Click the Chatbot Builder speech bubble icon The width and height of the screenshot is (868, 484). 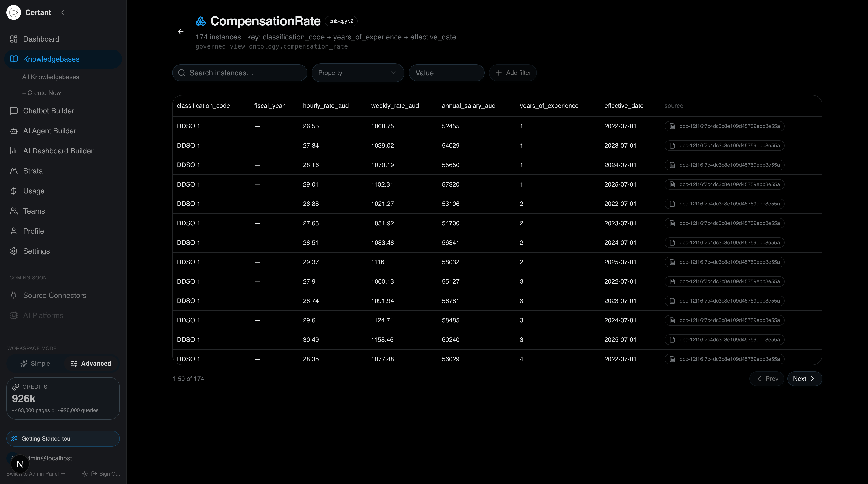click(14, 111)
